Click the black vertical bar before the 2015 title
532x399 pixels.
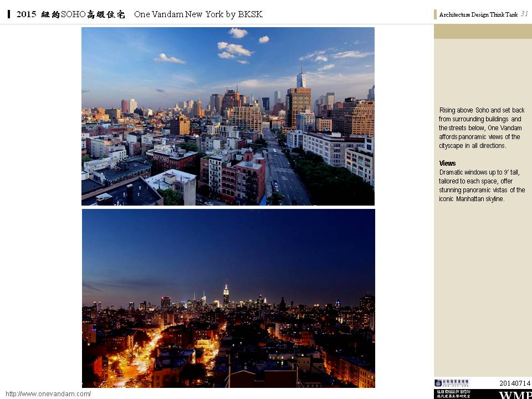pos(9,14)
